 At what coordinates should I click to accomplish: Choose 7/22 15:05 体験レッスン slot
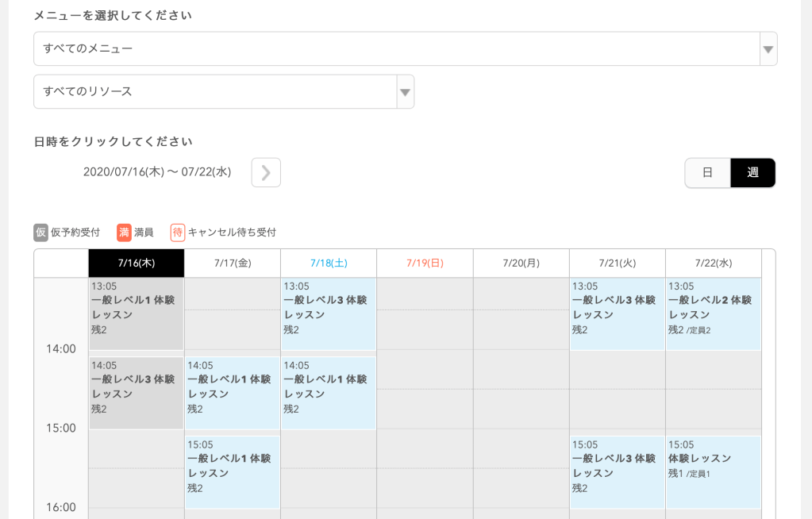pos(713,471)
